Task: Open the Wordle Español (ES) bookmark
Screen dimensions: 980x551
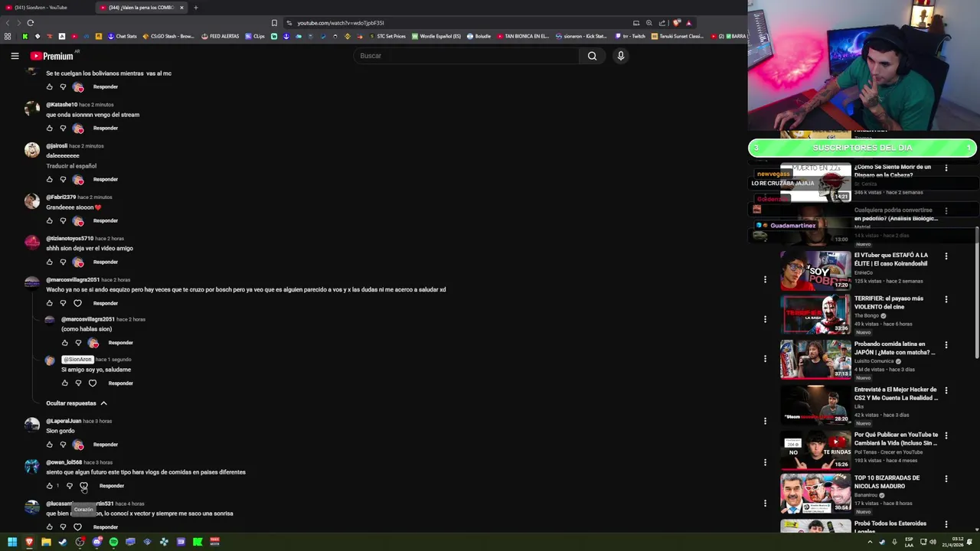Action: pyautogui.click(x=436, y=36)
